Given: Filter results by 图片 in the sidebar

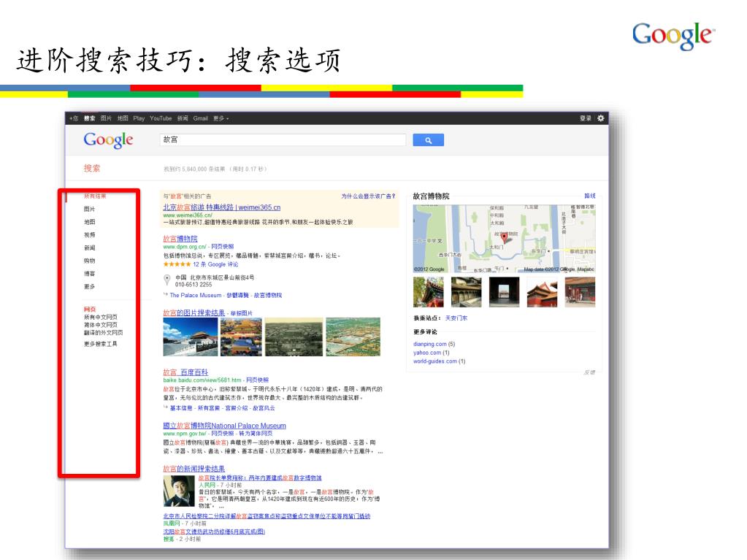Looking at the screenshot, I should 89,209.
